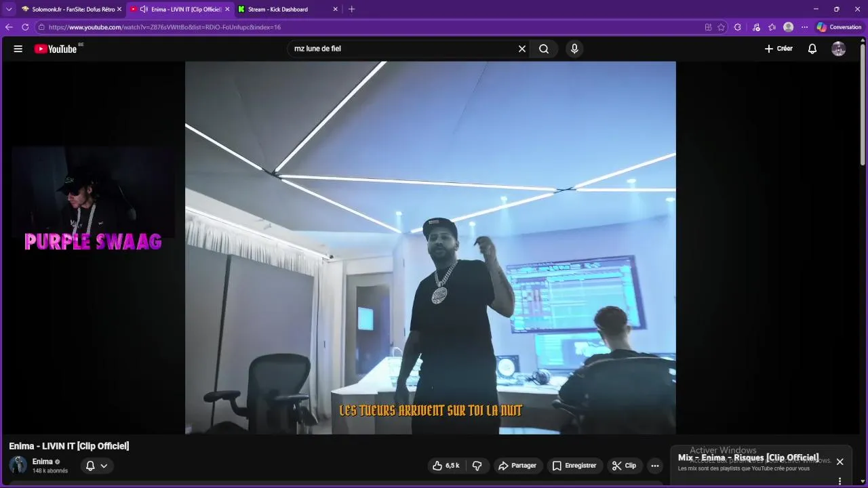The width and height of the screenshot is (868, 488).
Task: Go back with the browser arrow
Action: pyautogui.click(x=9, y=27)
